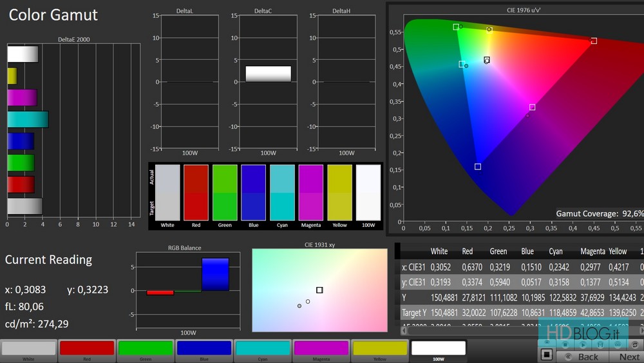Start continuous read with infinity icon
Screen dimensions: 644x363
point(618,345)
